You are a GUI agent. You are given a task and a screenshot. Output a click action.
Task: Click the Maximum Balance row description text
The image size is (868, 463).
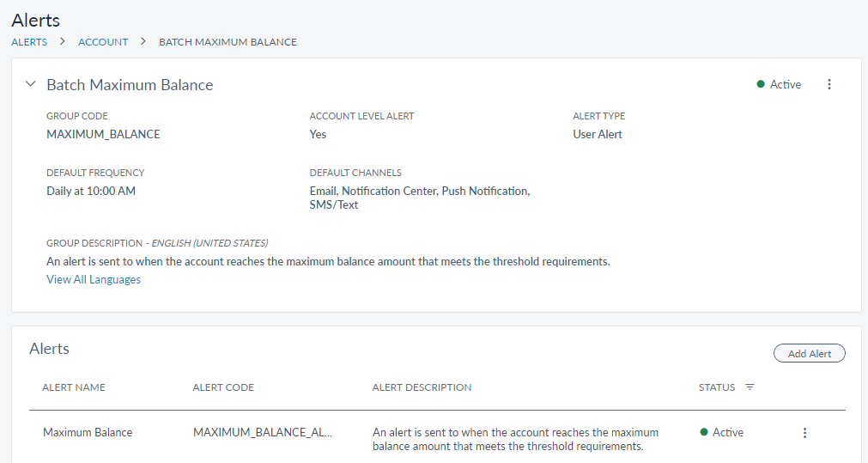pos(515,439)
